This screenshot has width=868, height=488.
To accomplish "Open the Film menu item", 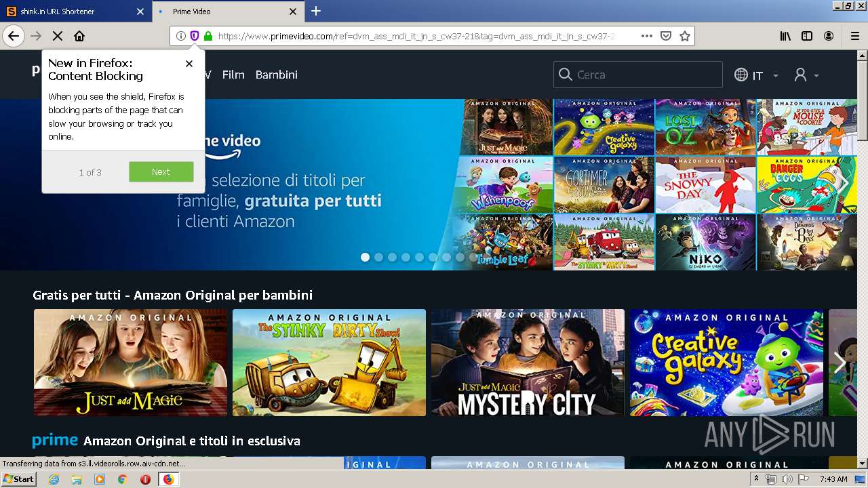I will [233, 75].
